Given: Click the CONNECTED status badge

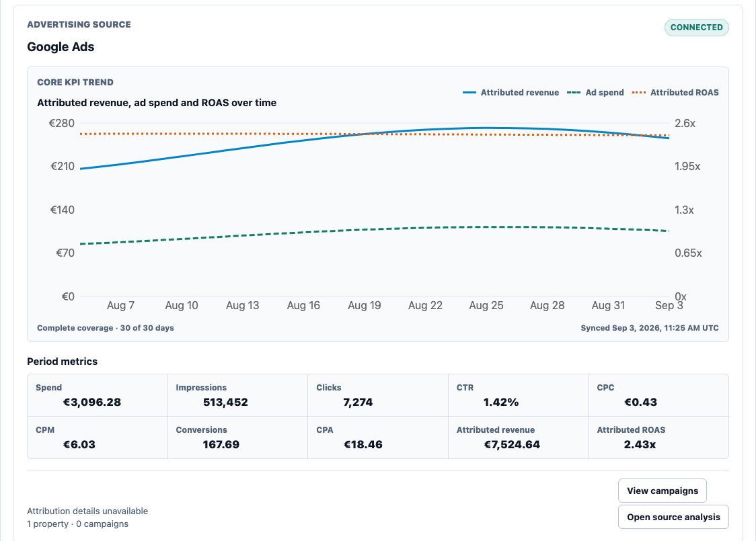Looking at the screenshot, I should pos(696,28).
